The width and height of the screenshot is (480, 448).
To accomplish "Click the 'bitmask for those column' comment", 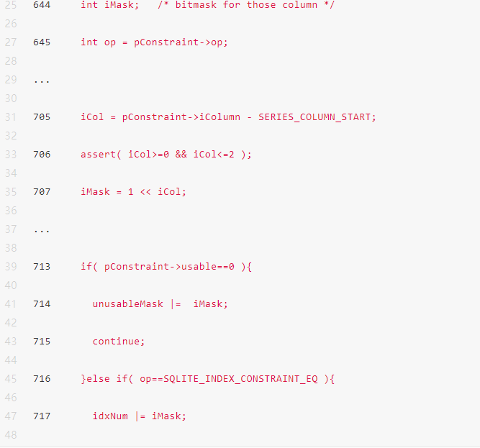I will pyautogui.click(x=246, y=4).
